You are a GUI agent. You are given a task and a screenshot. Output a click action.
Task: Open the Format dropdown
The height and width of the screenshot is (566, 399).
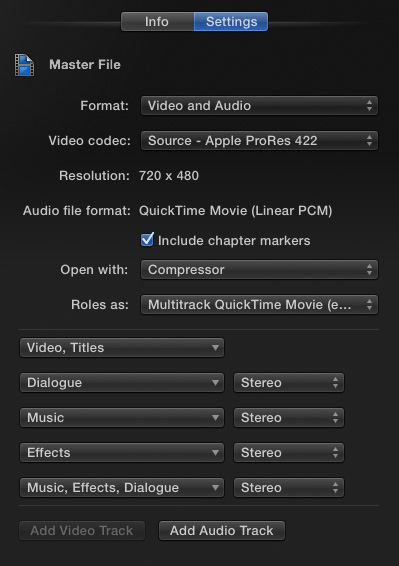point(259,105)
